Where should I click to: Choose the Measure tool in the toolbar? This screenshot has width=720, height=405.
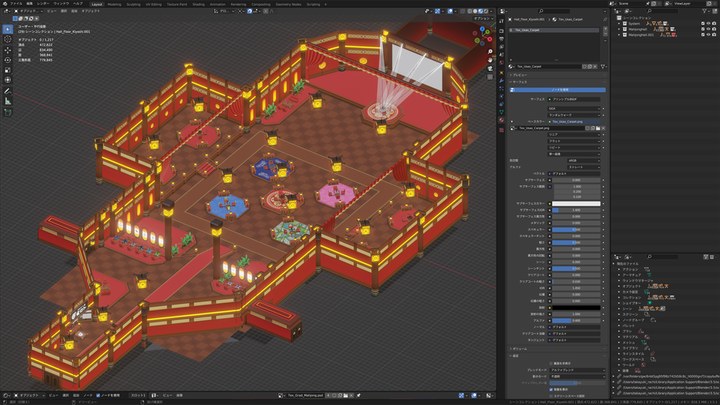[x=7, y=101]
